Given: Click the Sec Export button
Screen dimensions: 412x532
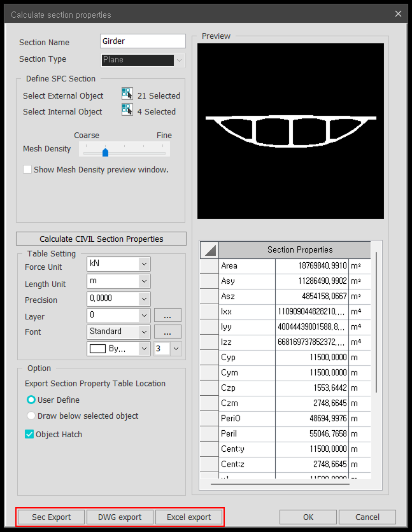Looking at the screenshot, I should tap(51, 517).
